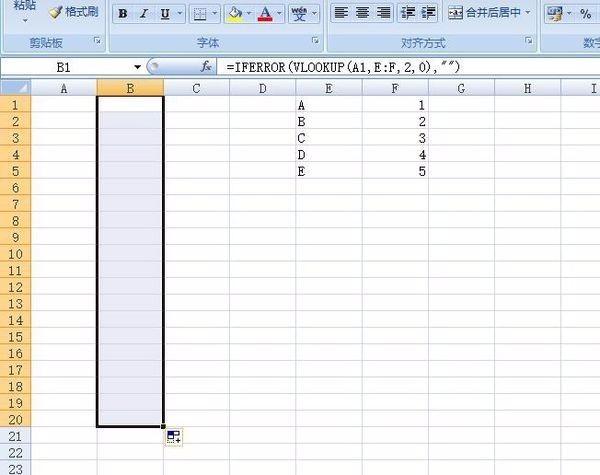
Task: Click the formula bar with IFERROR formula
Action: (400, 66)
